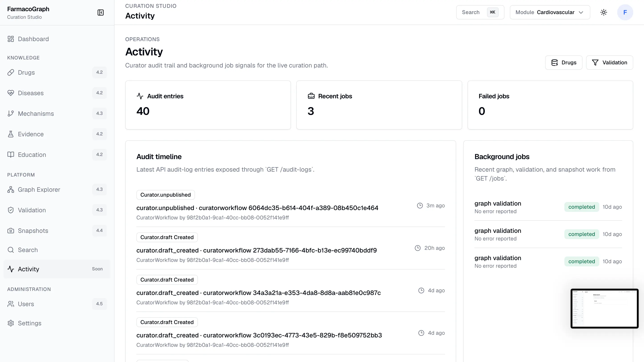Open Settings in the sidebar
Viewport: 644px width, 362px height.
[57, 323]
